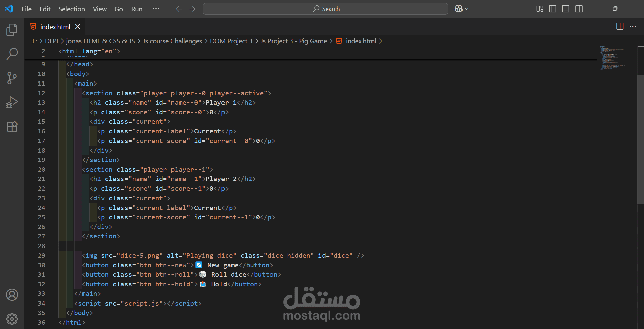Image resolution: width=644 pixels, height=329 pixels.
Task: Select the DEPI breadcrumb
Action: pos(52,41)
